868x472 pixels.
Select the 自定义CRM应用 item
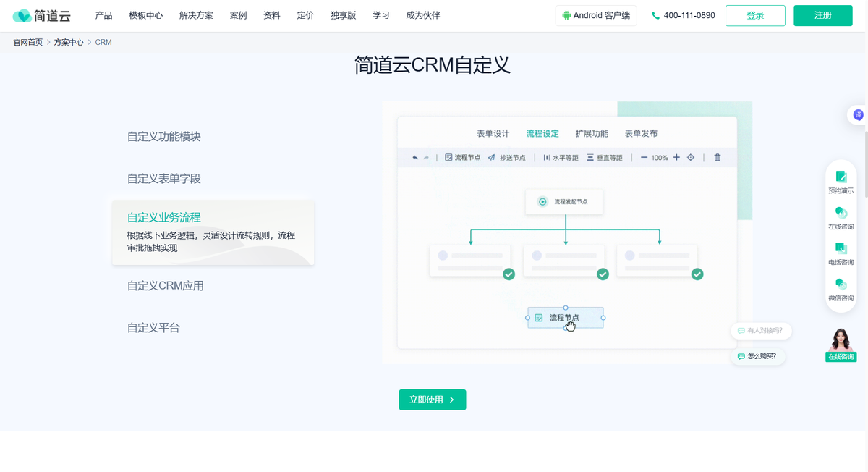pos(166,285)
